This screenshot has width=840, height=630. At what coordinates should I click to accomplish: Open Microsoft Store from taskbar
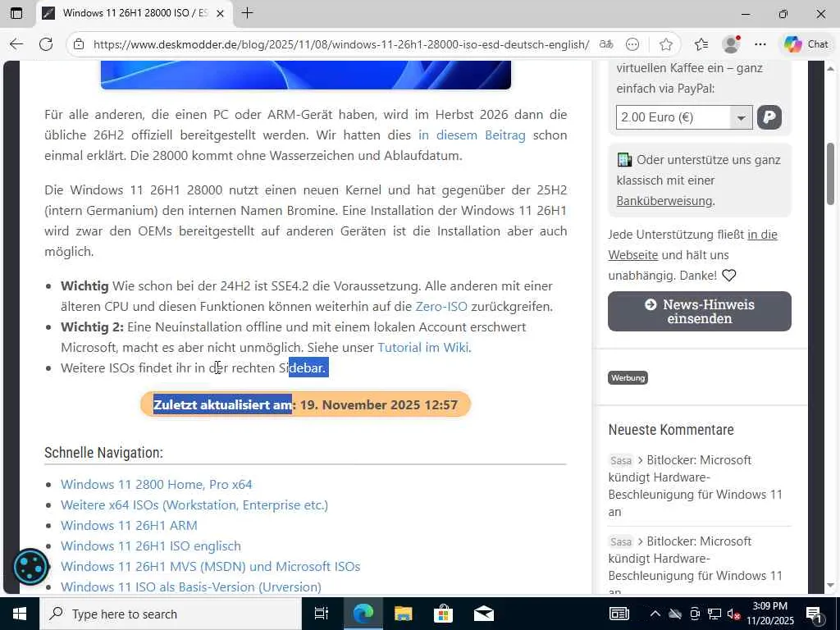(x=443, y=614)
